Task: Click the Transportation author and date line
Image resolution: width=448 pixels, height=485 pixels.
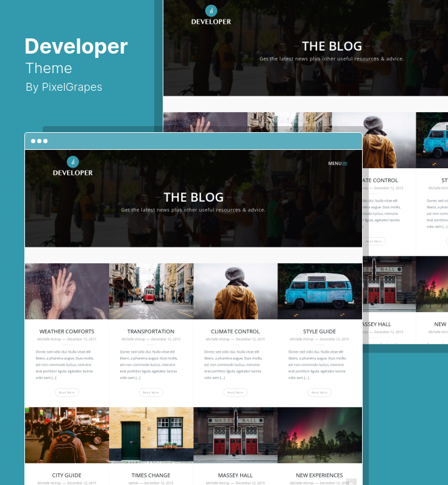Action: pos(151,339)
